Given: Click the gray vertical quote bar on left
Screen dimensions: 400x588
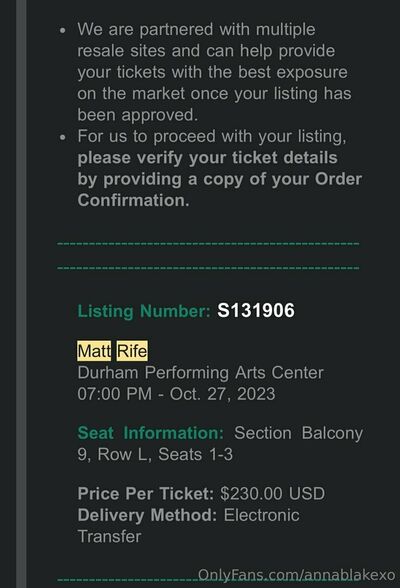Looking at the screenshot, I should pyautogui.click(x=21, y=294).
